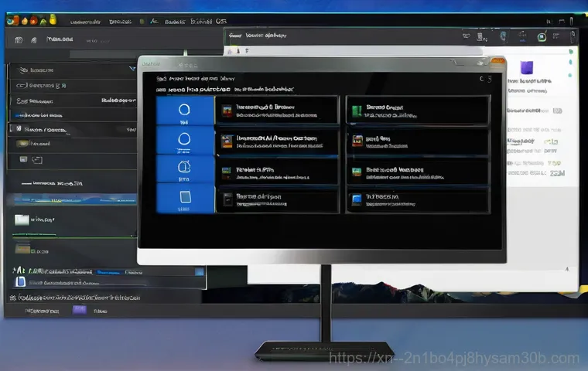Click the blue shield icon in the rear toolbar
The height and width of the screenshot is (371, 588).
(x=503, y=36)
